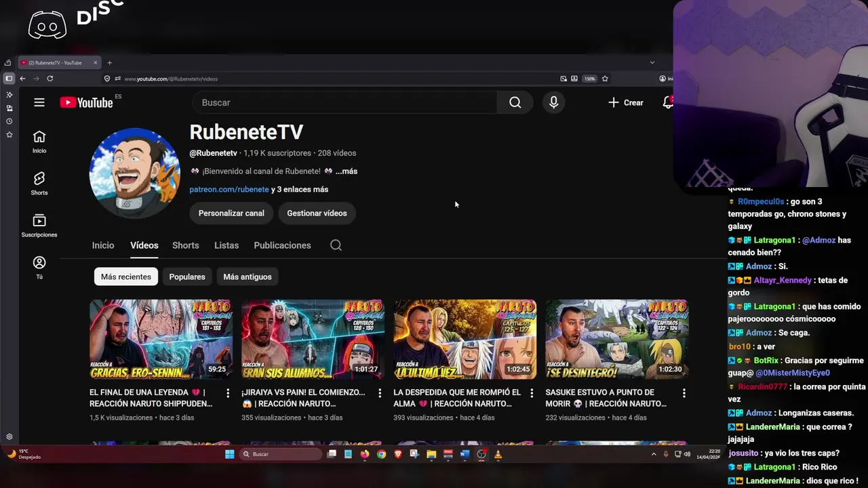Open the 150% zoom level indicator
The height and width of the screenshot is (488, 868).
[590, 79]
